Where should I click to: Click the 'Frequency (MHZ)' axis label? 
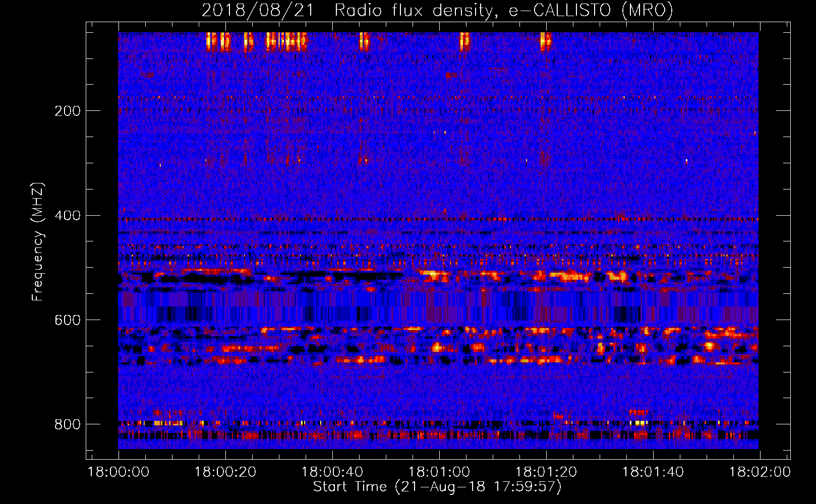pos(38,241)
